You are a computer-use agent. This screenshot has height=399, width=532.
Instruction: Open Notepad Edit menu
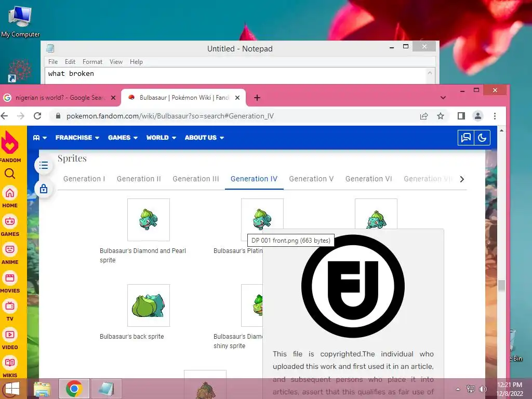pyautogui.click(x=70, y=62)
